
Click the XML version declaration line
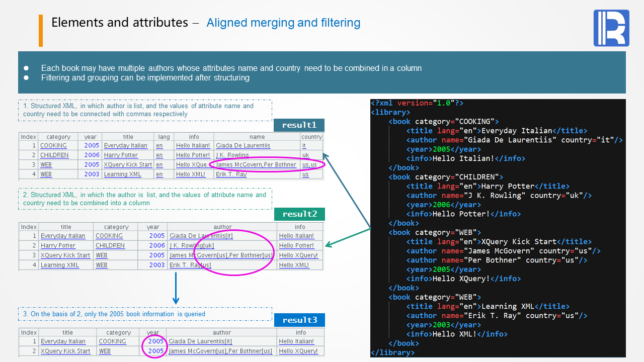click(x=417, y=103)
